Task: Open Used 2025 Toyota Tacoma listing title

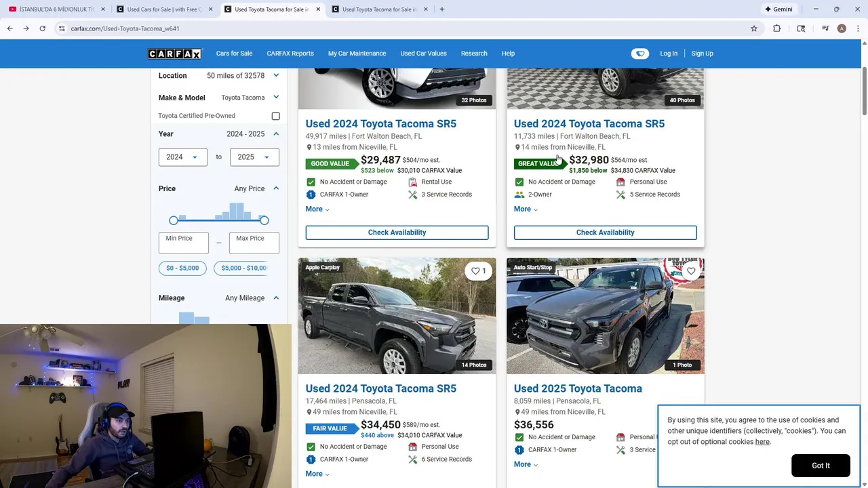Action: coord(578,388)
